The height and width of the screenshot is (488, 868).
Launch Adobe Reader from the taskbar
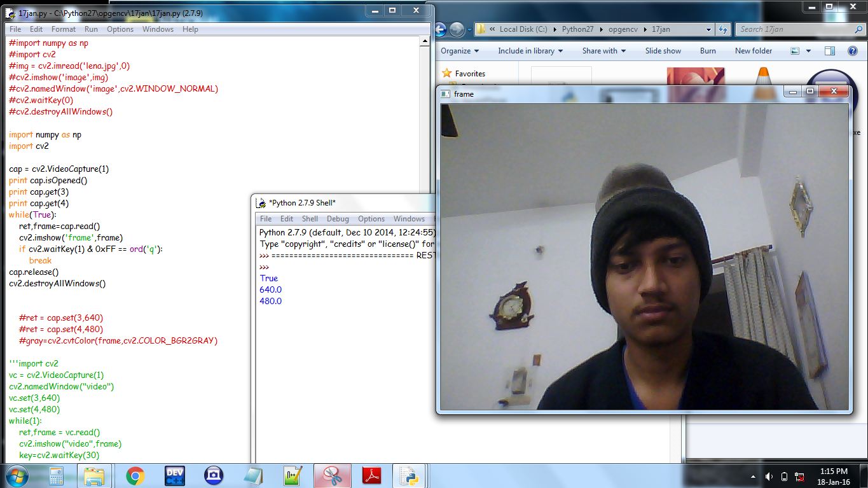pyautogui.click(x=372, y=475)
